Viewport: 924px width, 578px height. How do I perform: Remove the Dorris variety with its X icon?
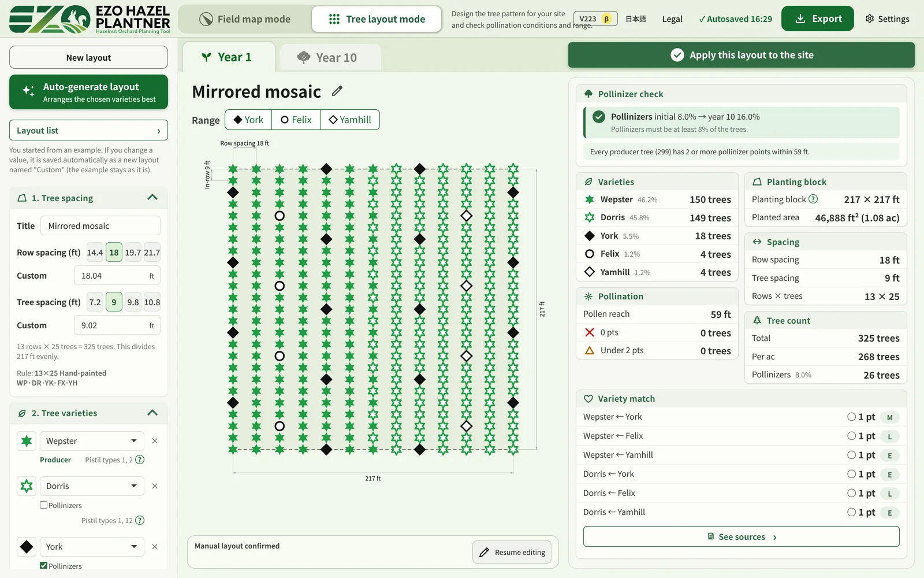click(x=155, y=486)
